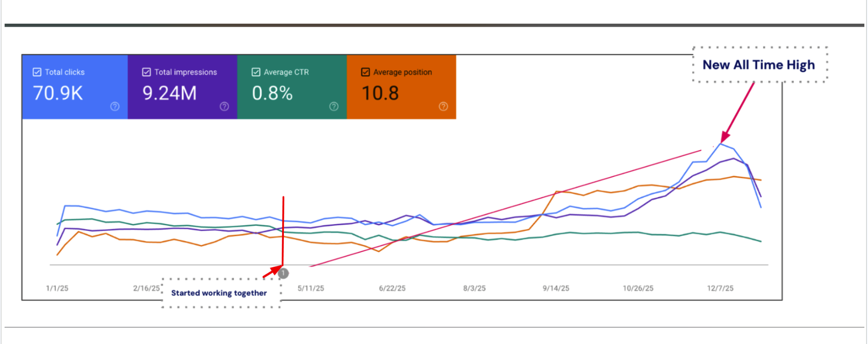Click the 10.8 average position value
Viewport: 868px width, 344px height.
point(380,93)
